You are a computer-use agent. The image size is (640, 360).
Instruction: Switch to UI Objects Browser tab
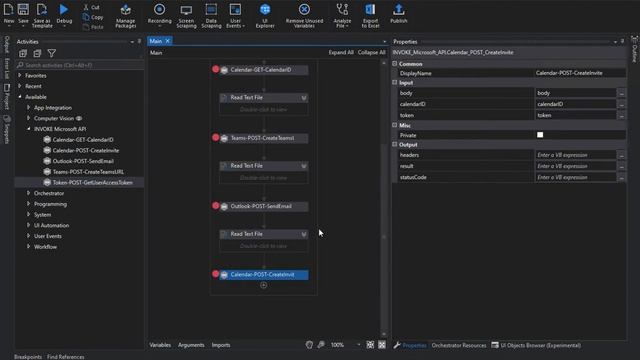click(x=536, y=345)
